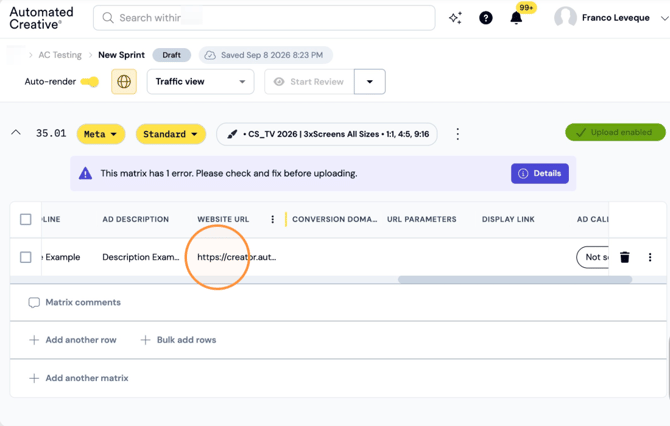Open Matrix comments
This screenshot has height=426, width=670.
(75, 303)
